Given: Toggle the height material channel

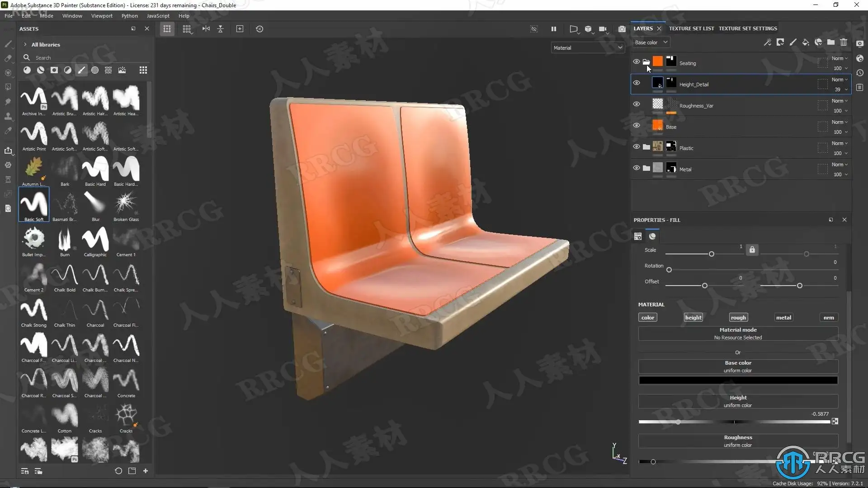Looking at the screenshot, I should tap(693, 318).
